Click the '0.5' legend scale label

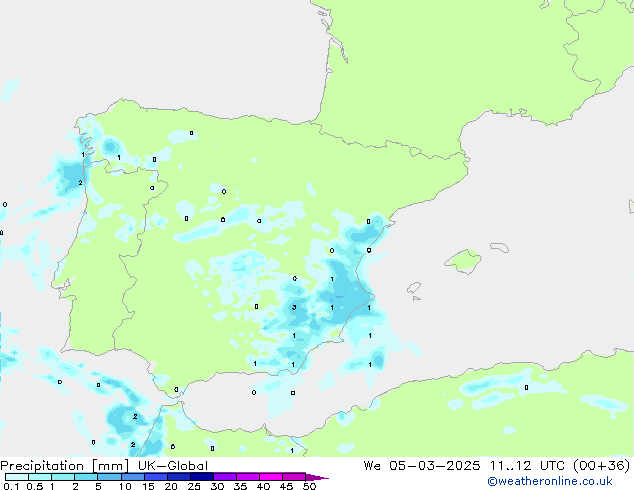[x=34, y=486]
